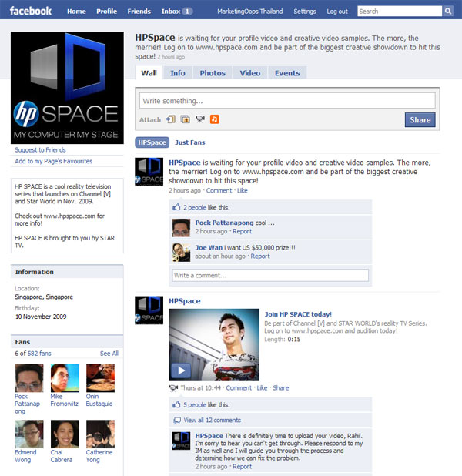Click Log out

[x=337, y=12]
